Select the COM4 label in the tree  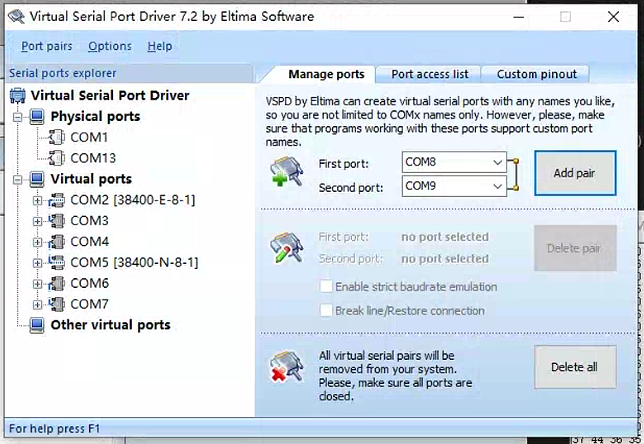click(x=90, y=242)
